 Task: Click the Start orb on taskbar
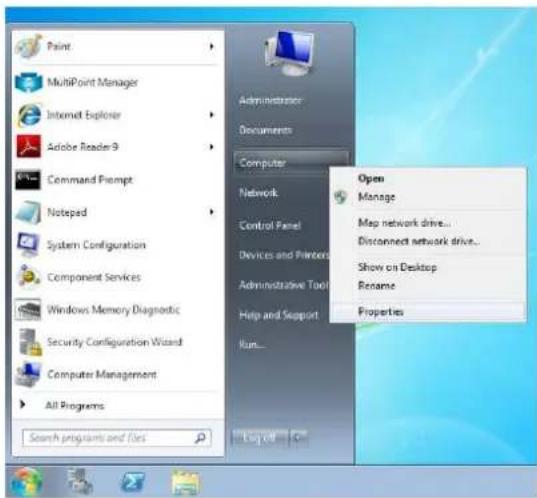coord(26,482)
